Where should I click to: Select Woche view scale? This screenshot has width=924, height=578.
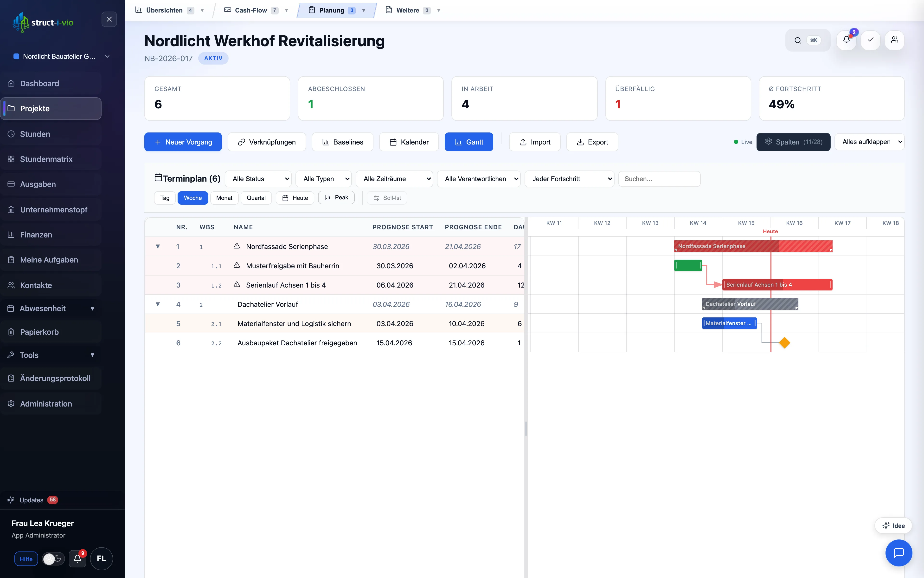[x=193, y=198]
